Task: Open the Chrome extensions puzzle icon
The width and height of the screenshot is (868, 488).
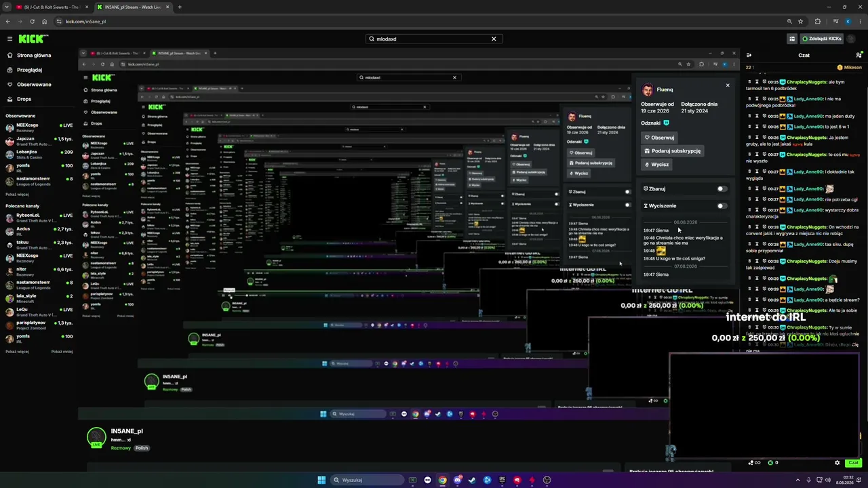Action: point(818,21)
